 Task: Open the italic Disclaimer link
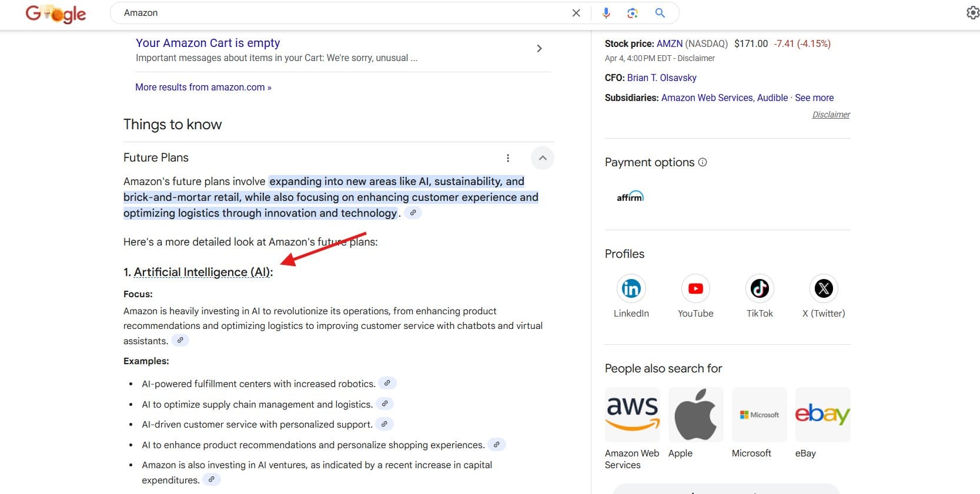pos(831,115)
